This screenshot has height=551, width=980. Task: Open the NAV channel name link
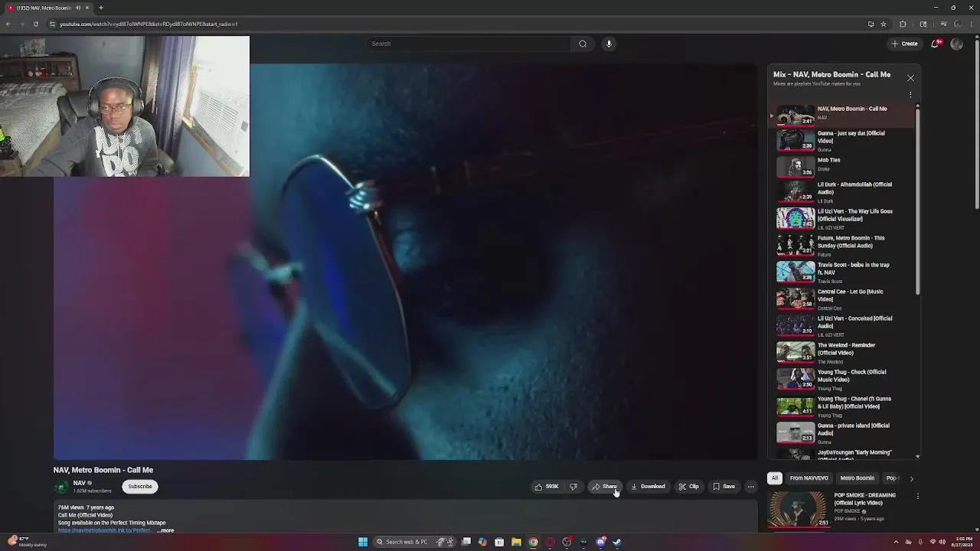pyautogui.click(x=80, y=483)
